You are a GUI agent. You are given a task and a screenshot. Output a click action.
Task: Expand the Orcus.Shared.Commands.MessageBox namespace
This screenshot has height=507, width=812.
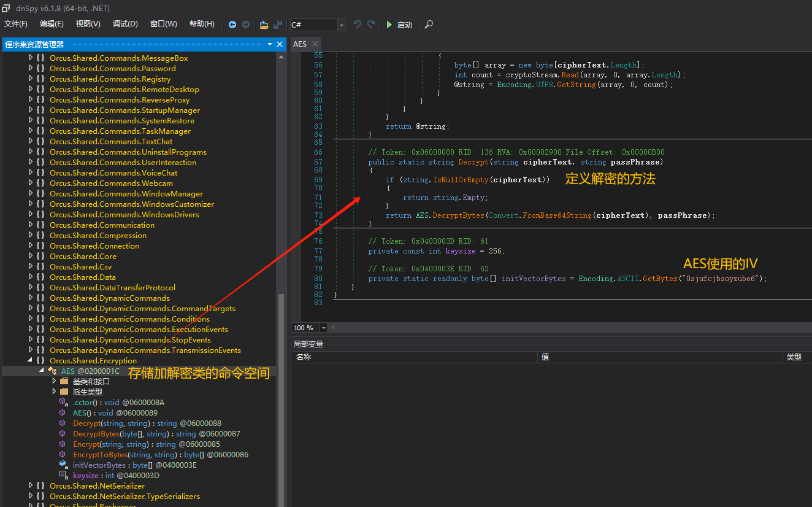pyautogui.click(x=31, y=58)
